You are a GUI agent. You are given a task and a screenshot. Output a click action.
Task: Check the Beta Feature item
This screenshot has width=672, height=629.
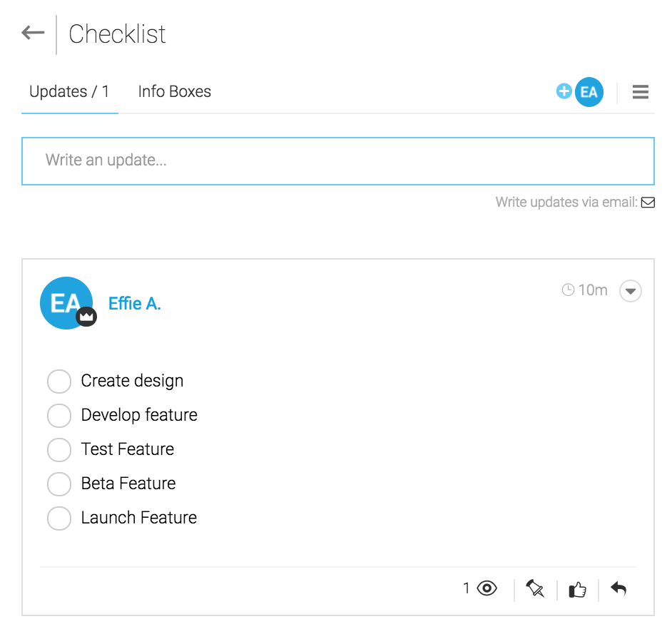tap(59, 484)
